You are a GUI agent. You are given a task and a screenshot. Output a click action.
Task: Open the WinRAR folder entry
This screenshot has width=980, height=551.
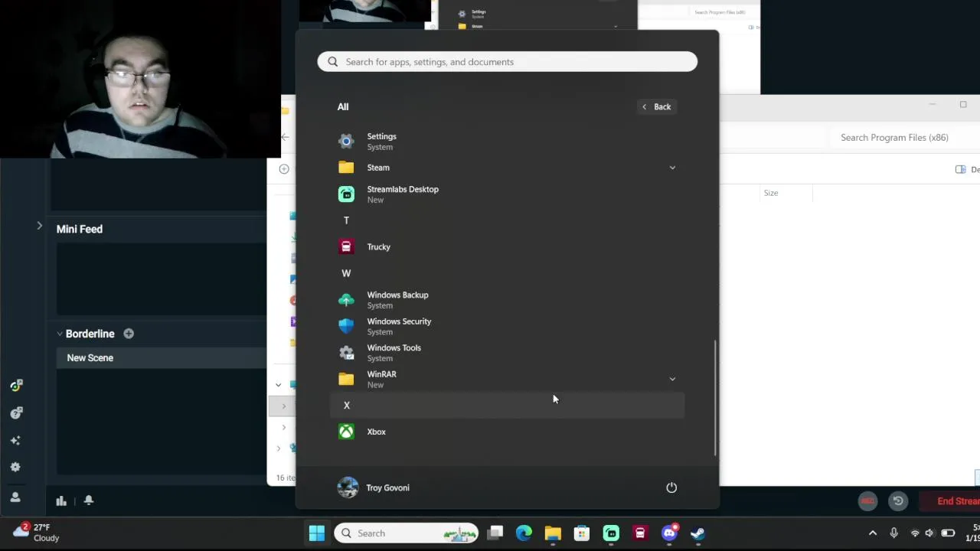point(507,380)
